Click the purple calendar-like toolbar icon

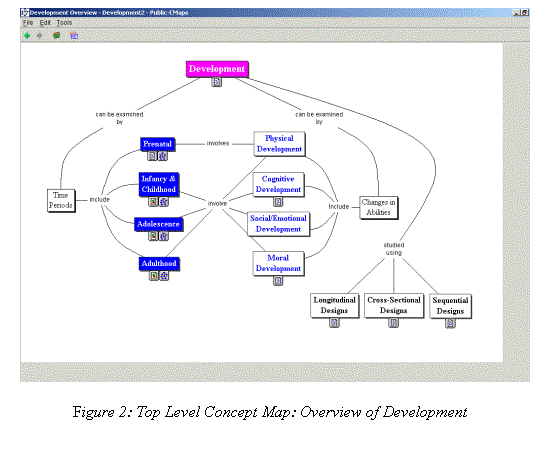click(74, 35)
